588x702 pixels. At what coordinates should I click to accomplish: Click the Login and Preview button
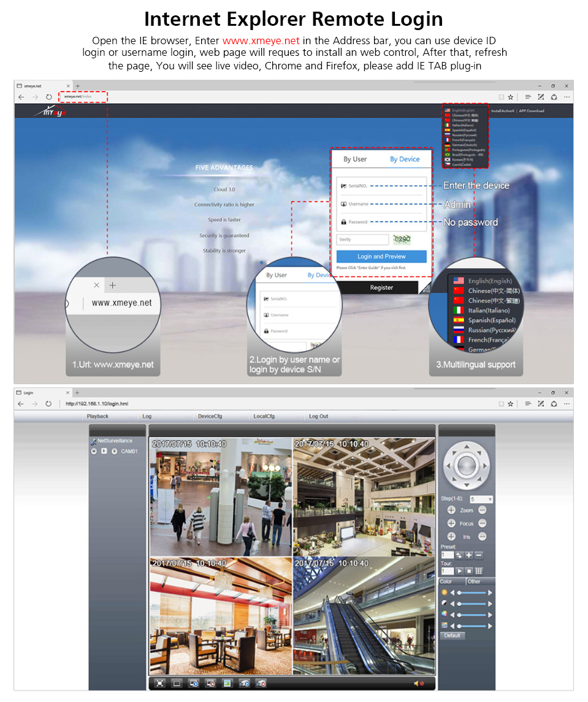point(381,256)
